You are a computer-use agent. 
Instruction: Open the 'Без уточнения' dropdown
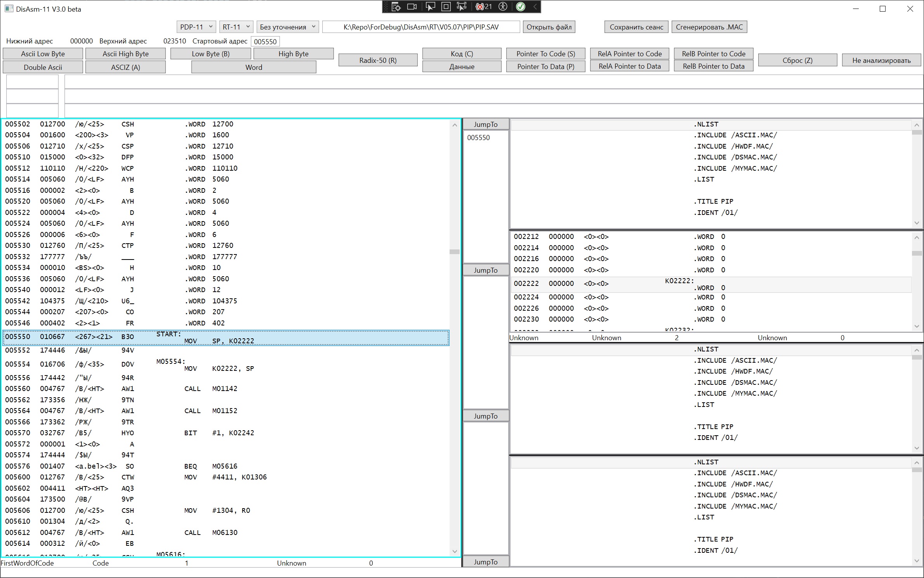[x=288, y=27]
